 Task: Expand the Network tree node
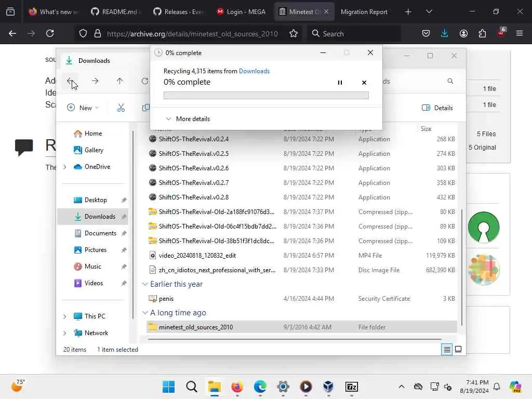pyautogui.click(x=65, y=333)
